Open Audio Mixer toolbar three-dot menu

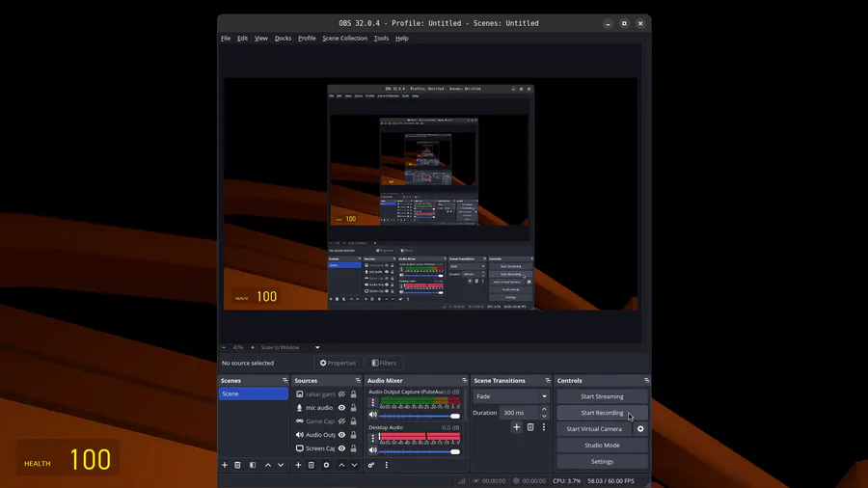pos(387,465)
